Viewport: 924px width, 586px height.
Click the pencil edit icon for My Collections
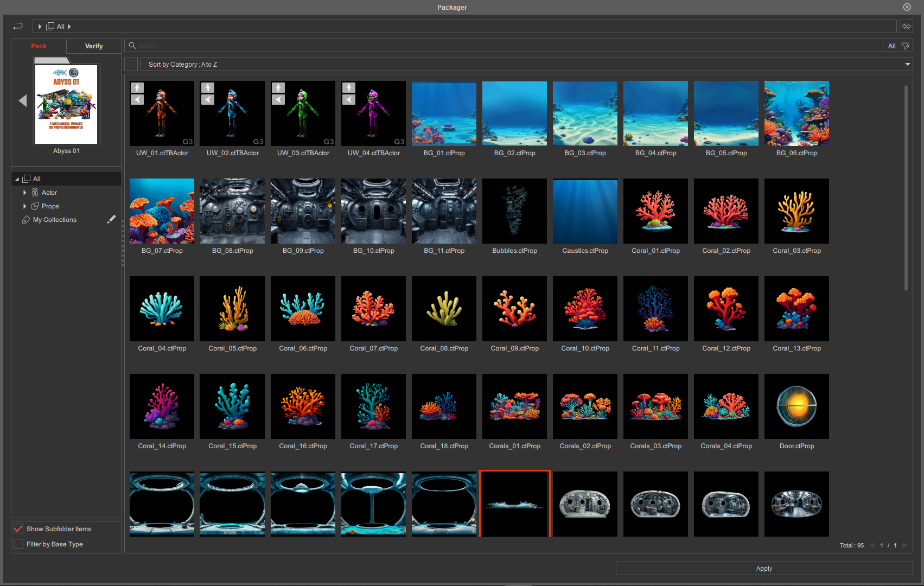(x=111, y=219)
